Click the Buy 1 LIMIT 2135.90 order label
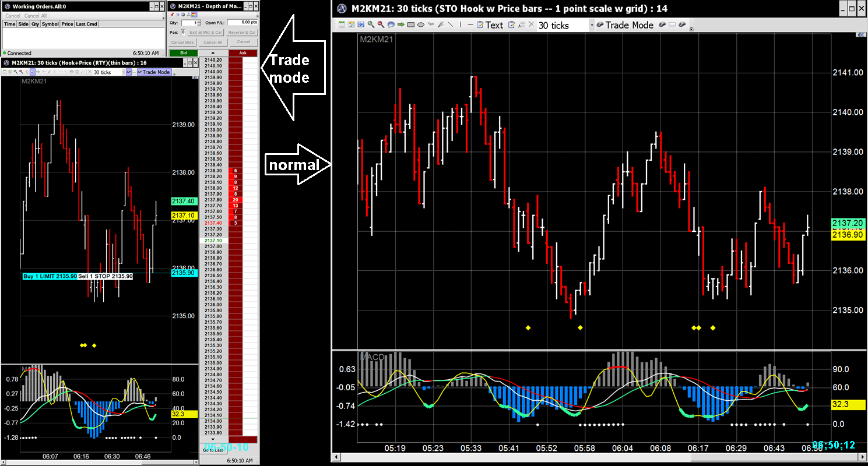This screenshot has width=868, height=466. [x=50, y=276]
